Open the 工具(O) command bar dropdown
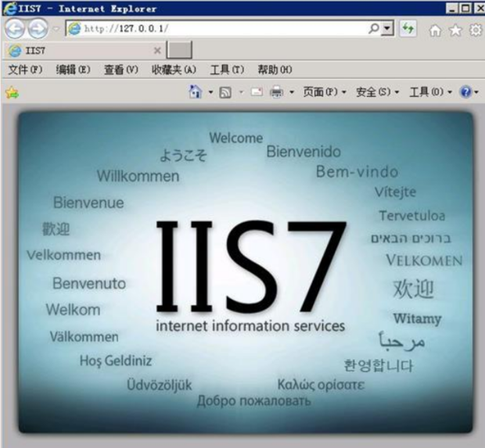This screenshot has width=485, height=448. tap(431, 91)
